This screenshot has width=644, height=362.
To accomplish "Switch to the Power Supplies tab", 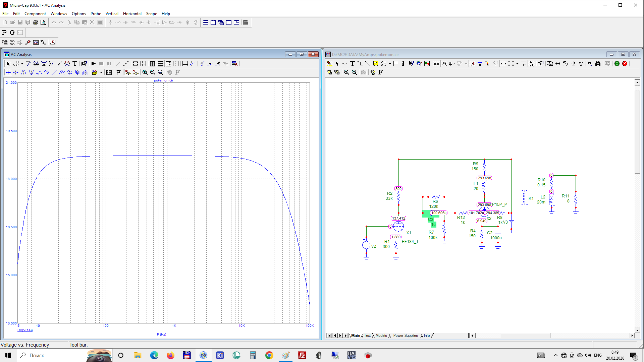I will tap(405, 336).
